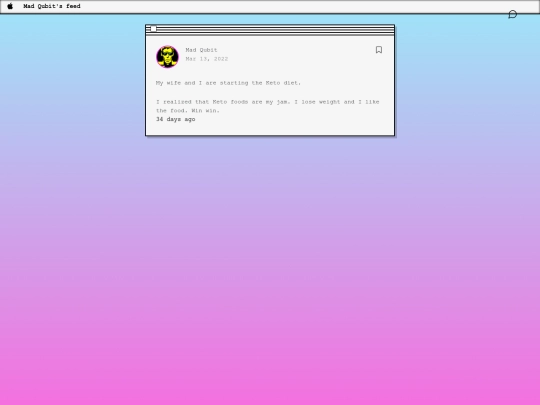Viewport: 540px width, 405px height.
Task: Click the Mar 13, 2022 post date
Action: [x=207, y=59]
